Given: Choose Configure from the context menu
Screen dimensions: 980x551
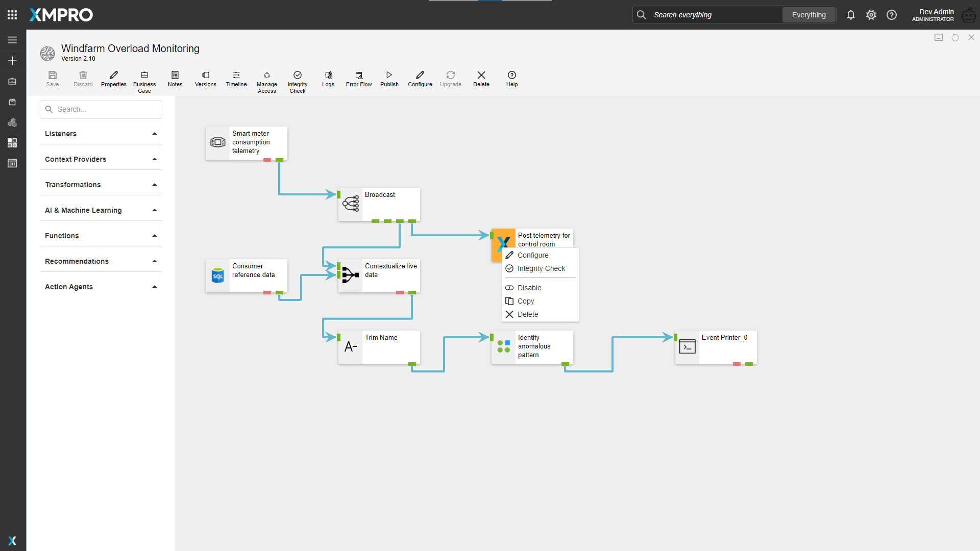Looking at the screenshot, I should point(533,255).
